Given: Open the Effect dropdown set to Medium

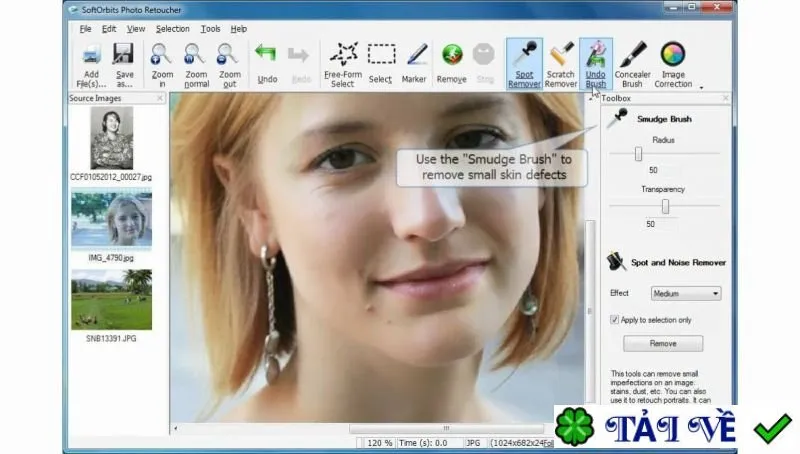Looking at the screenshot, I should [686, 293].
